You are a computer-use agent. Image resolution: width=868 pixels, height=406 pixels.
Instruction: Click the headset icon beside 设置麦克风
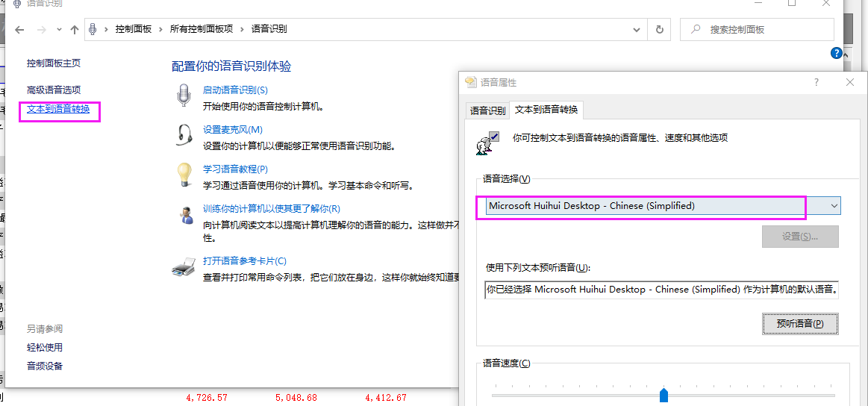185,134
